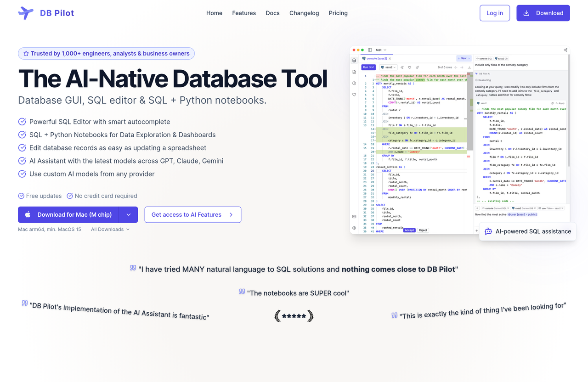
Task: Click Get access to AI Features
Action: [x=193, y=214]
